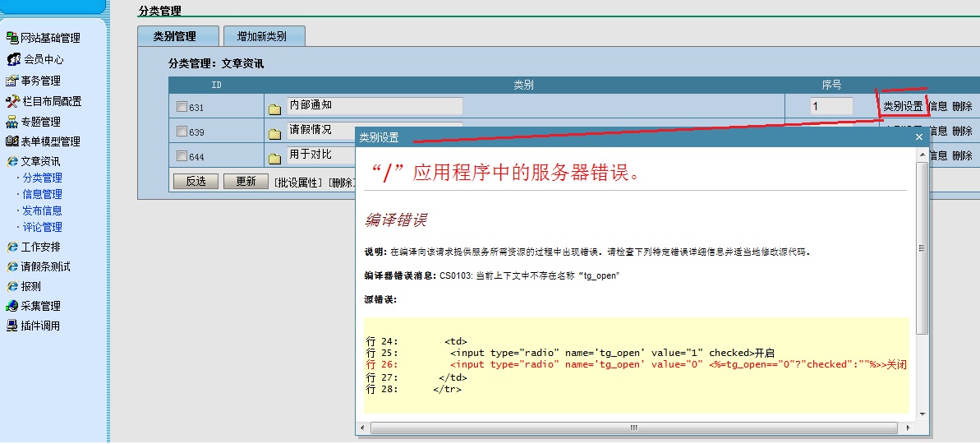Click folder icon next to 内部通知
980x444 pixels.
pyautogui.click(x=274, y=108)
